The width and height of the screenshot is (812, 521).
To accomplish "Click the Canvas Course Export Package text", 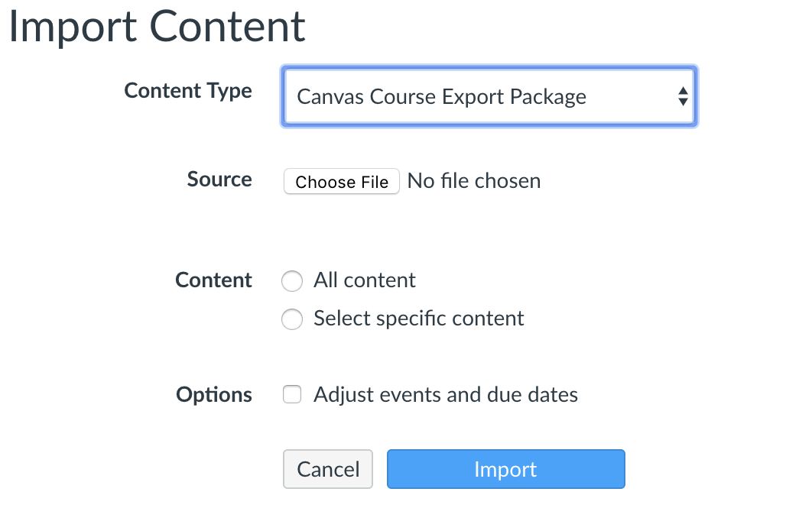I will point(441,97).
